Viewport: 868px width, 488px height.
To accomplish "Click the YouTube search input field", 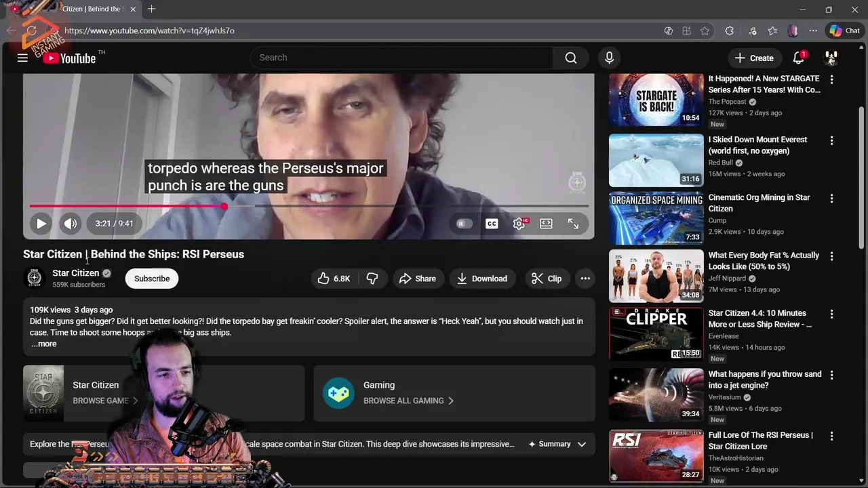I will point(401,58).
